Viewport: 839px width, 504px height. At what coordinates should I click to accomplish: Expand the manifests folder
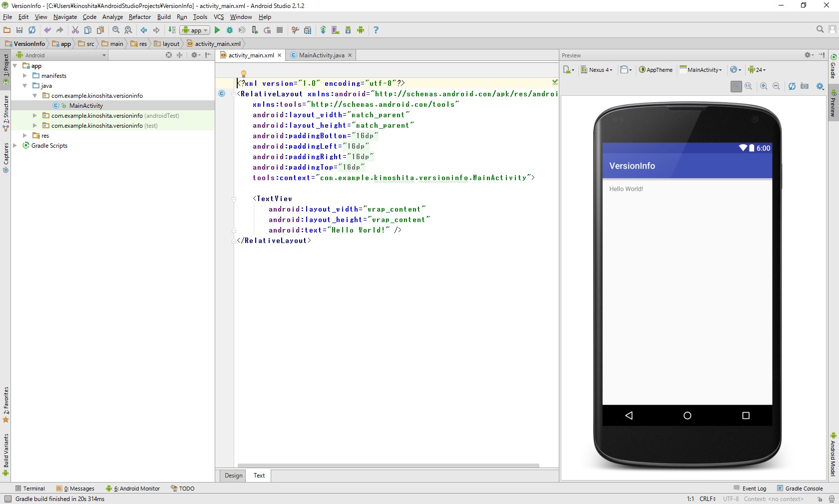[25, 76]
